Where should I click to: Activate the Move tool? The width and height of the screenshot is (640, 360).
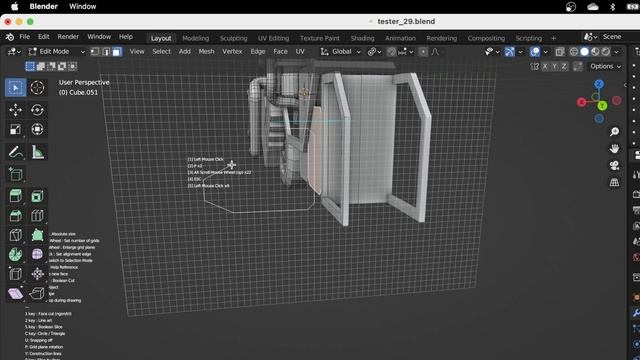(16, 110)
